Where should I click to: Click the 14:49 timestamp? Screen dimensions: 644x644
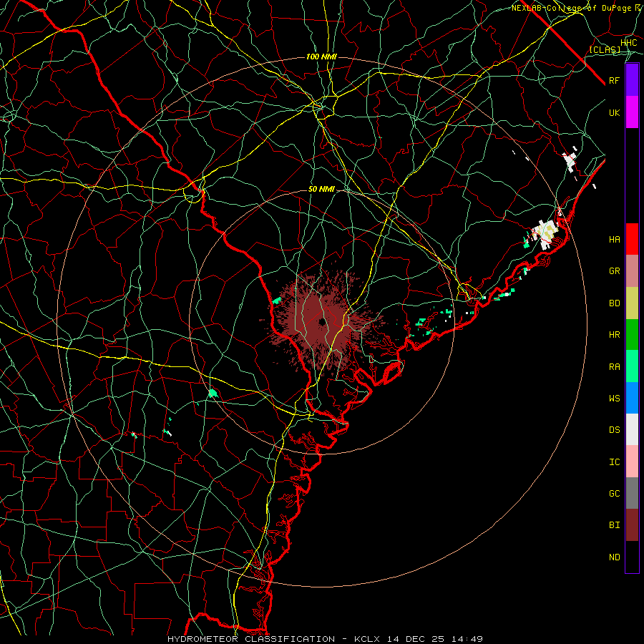[x=467, y=639]
